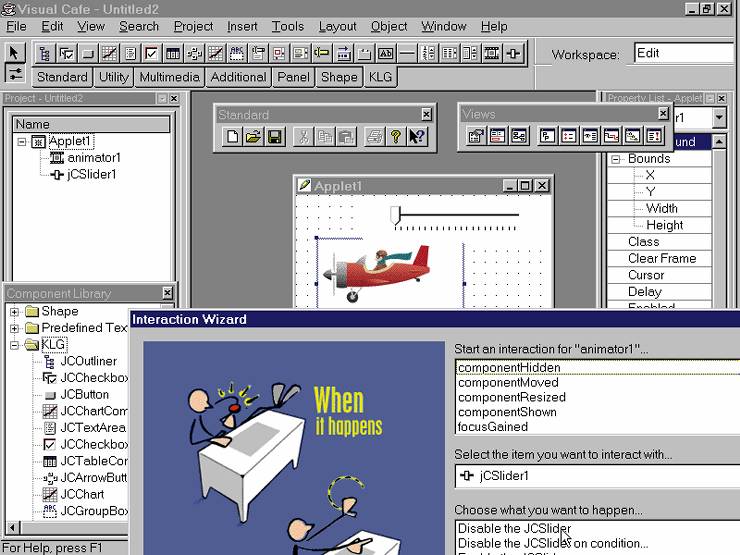Expand the Shape folder in Component Library
This screenshot has height=555, width=740.
pos(15,311)
